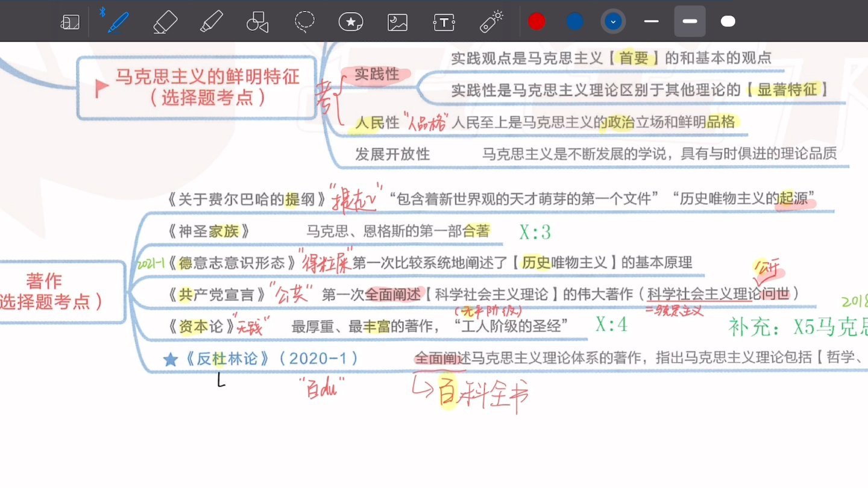The width and height of the screenshot is (868, 488).
Task: Click the red flag on 马克思主义的鲜明特征
Action: pos(101,89)
